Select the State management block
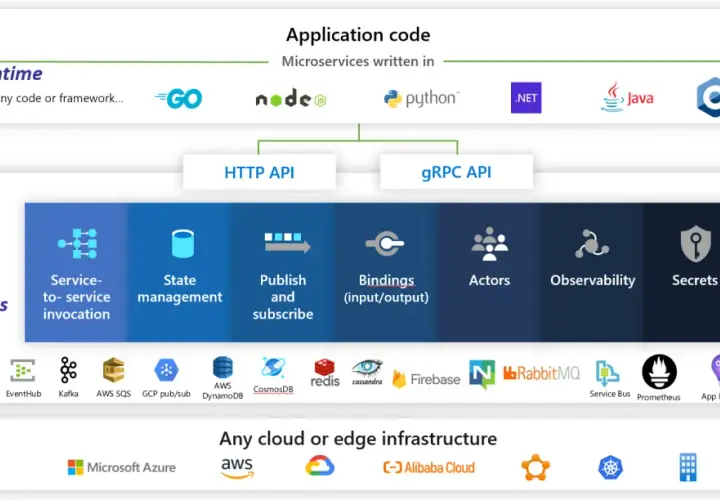Image resolution: width=720 pixels, height=500 pixels. [180, 272]
